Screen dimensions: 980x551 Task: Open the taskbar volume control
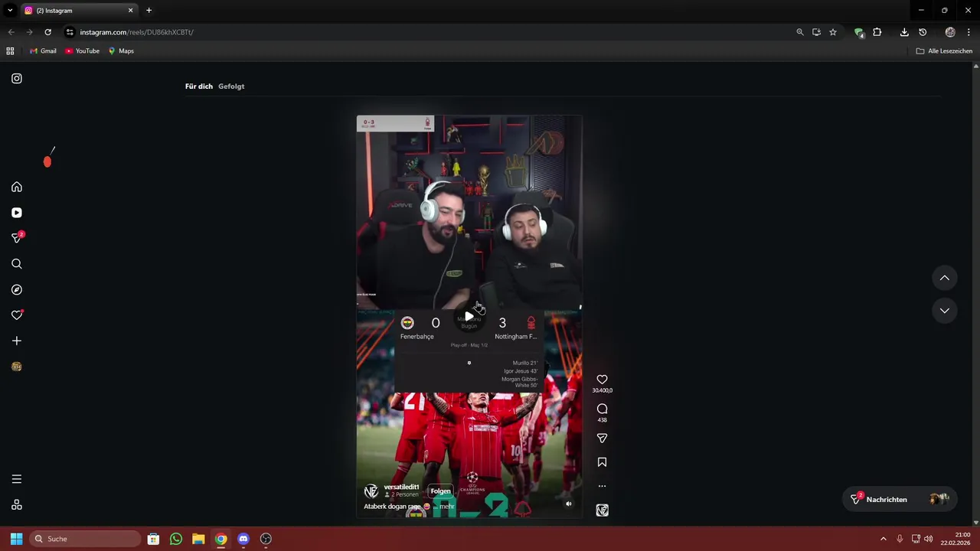(x=929, y=539)
